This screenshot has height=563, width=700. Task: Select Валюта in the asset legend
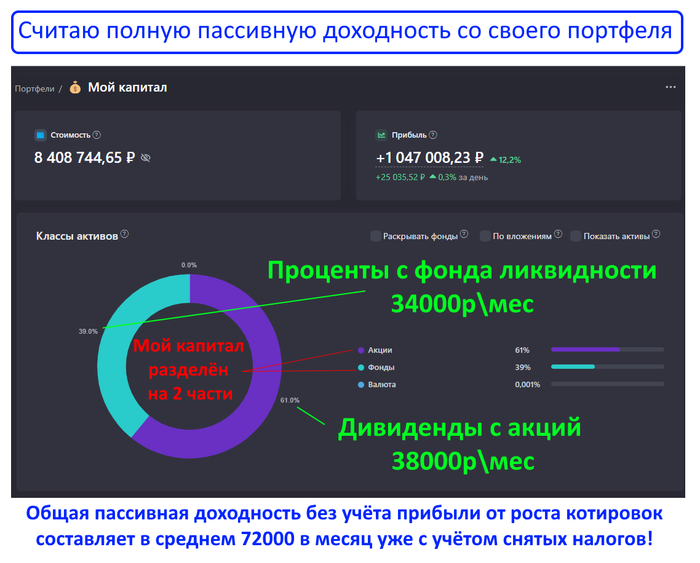point(382,384)
